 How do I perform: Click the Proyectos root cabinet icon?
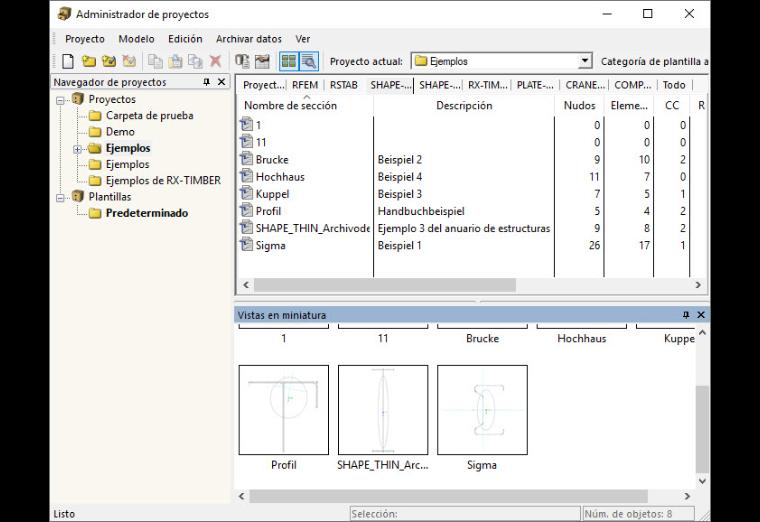[x=78, y=99]
